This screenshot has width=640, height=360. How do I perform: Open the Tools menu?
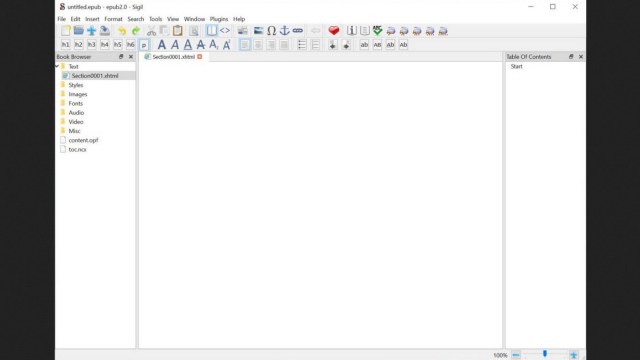click(156, 19)
